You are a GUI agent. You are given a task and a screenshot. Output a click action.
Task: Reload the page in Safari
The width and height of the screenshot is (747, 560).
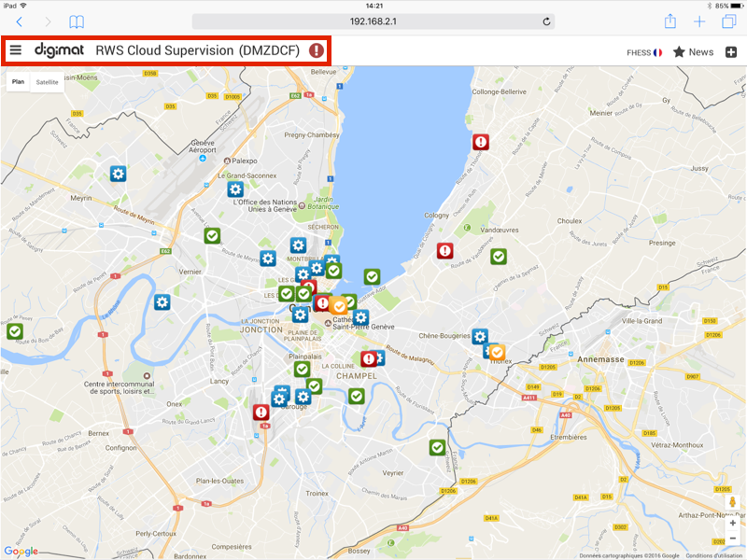coord(546,21)
